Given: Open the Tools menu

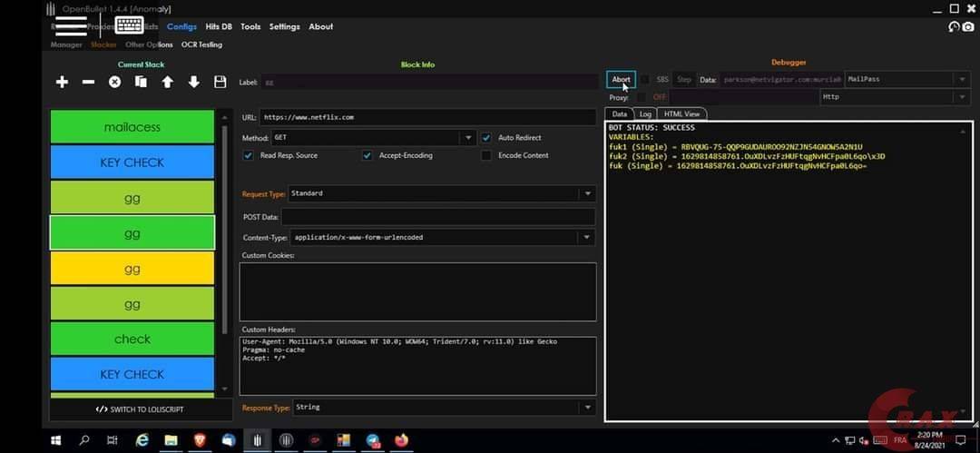Looking at the screenshot, I should [250, 26].
